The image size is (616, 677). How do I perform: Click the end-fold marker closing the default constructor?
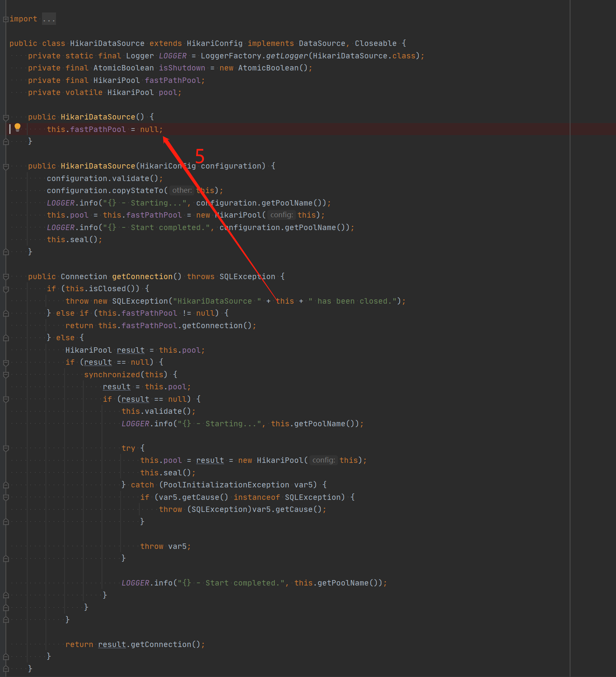(x=6, y=142)
